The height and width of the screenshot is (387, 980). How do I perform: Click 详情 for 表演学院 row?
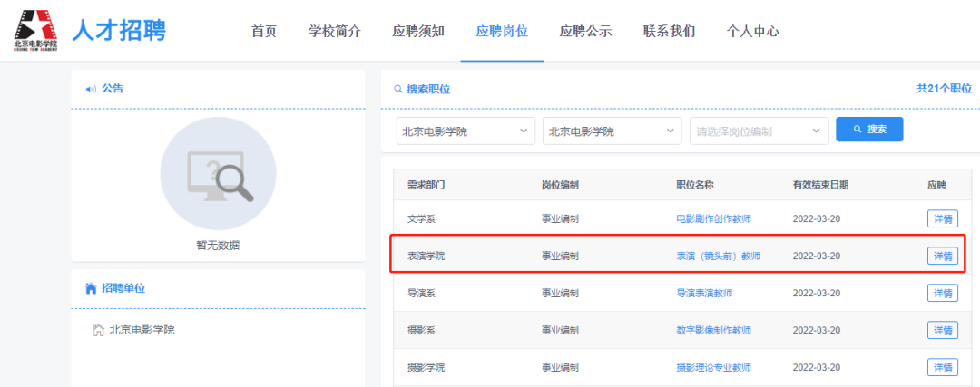[x=943, y=256]
